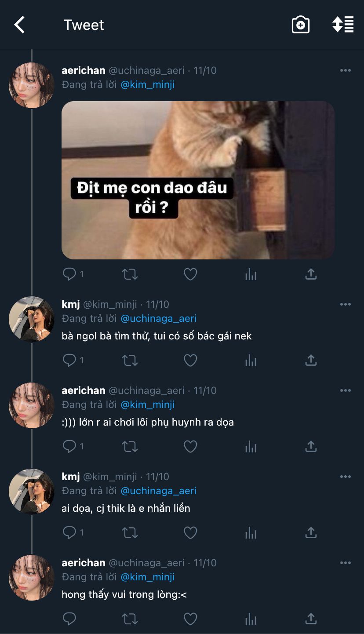Reply to the 'lớn r ai chơi' tweet
This screenshot has width=364, height=634.
[x=69, y=447]
